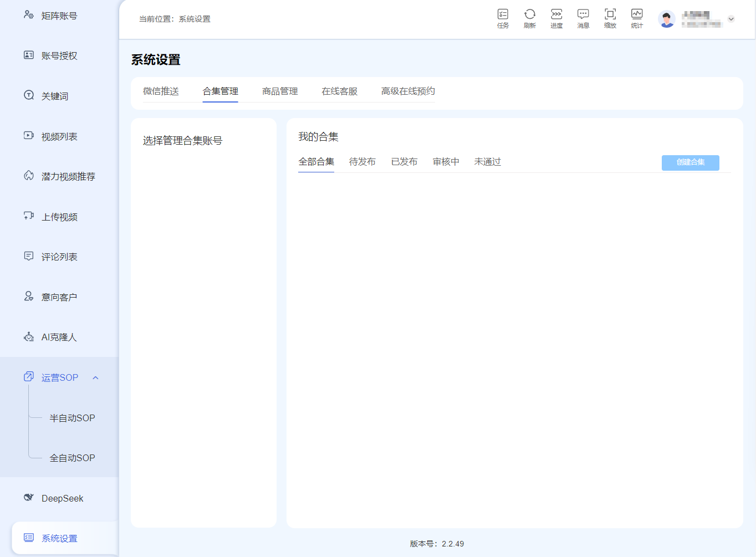Click the 运营SOP sidebar icon

click(29, 377)
